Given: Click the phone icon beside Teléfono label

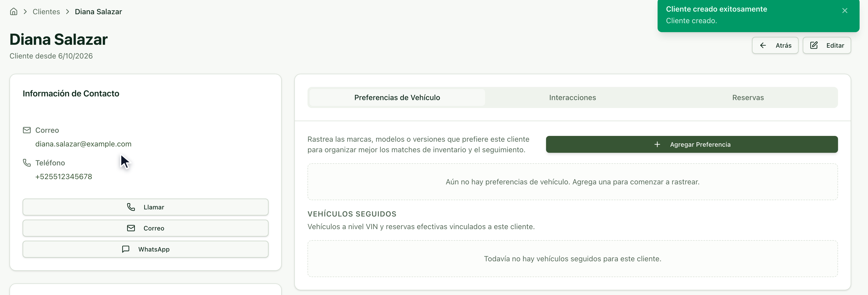Looking at the screenshot, I should tap(27, 163).
